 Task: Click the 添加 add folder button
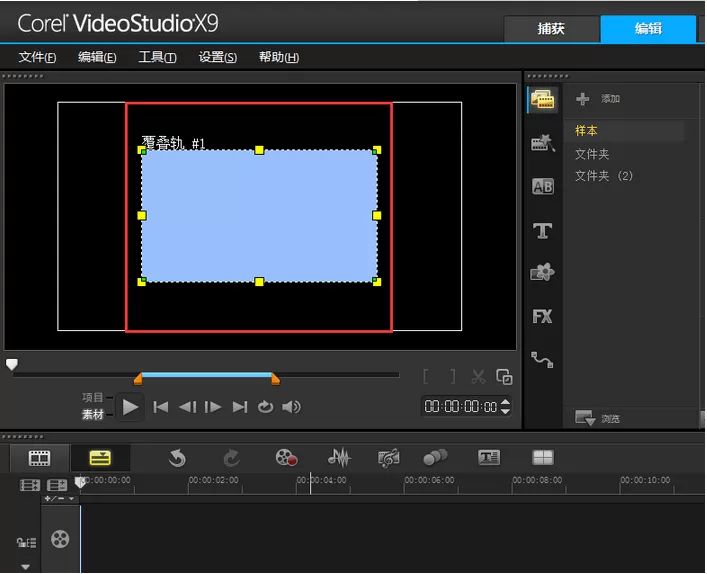tap(598, 99)
